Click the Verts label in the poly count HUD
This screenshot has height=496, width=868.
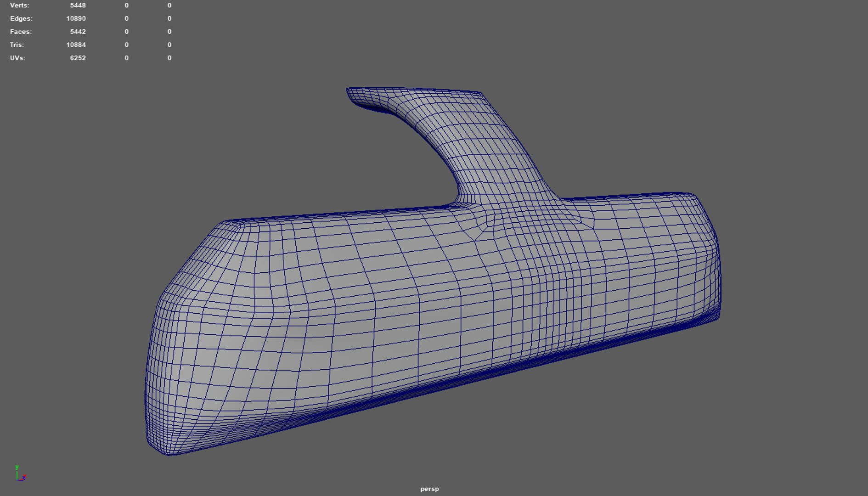pyautogui.click(x=19, y=6)
